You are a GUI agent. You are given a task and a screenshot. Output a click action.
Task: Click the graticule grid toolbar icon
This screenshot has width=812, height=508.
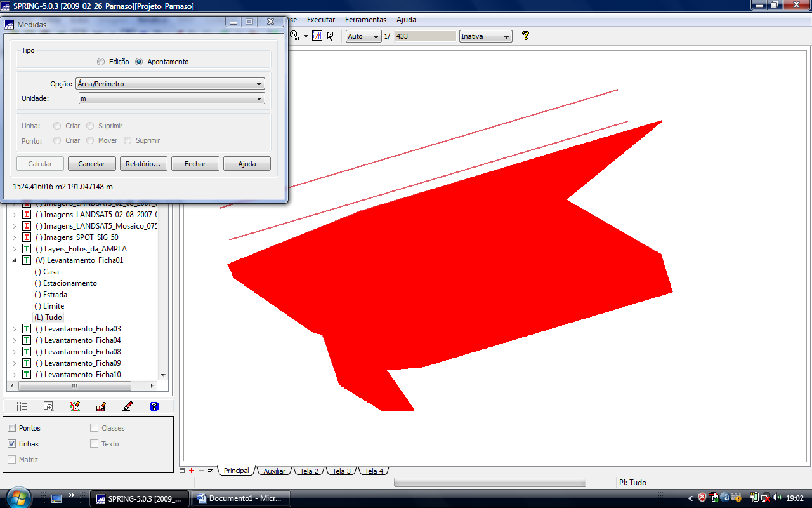pos(317,36)
